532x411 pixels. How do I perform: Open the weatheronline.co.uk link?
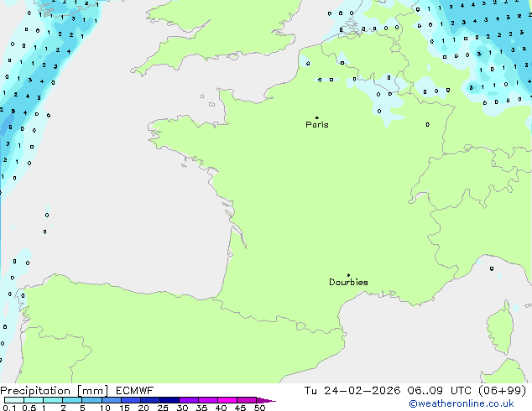(x=462, y=403)
